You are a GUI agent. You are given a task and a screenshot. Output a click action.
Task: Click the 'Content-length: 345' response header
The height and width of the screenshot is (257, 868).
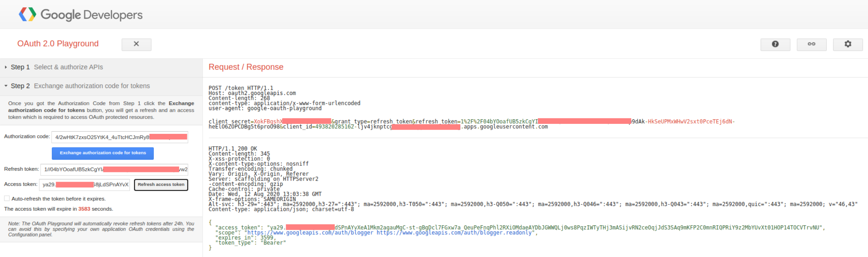coord(239,154)
